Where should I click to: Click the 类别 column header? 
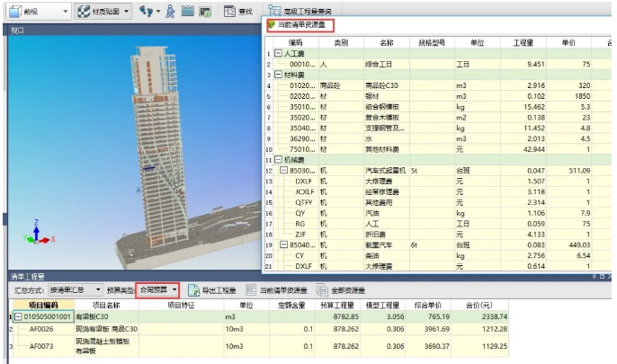(x=341, y=42)
